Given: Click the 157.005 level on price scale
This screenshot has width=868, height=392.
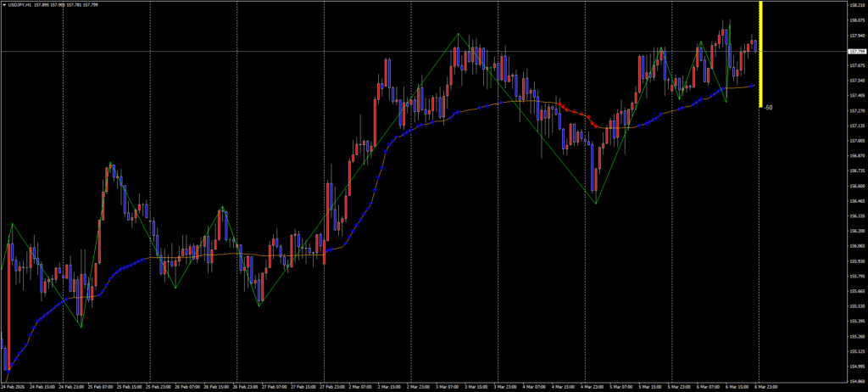Looking at the screenshot, I should [x=855, y=141].
